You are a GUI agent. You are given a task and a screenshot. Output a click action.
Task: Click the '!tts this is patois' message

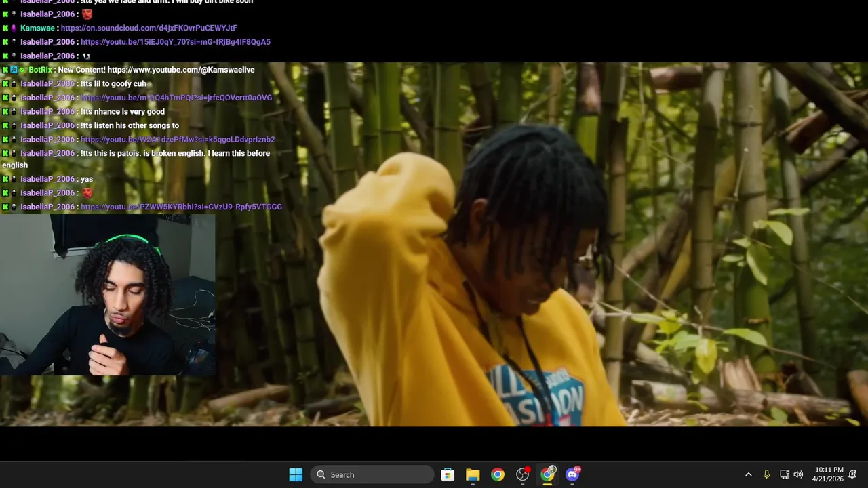coord(136,159)
